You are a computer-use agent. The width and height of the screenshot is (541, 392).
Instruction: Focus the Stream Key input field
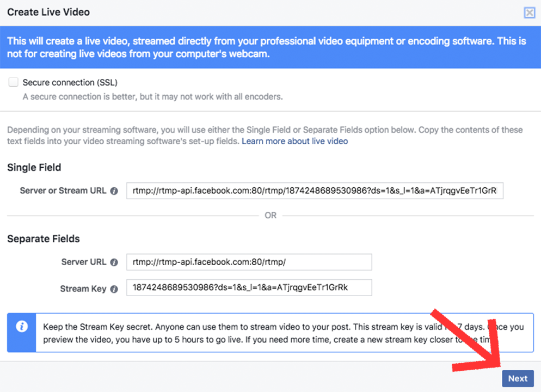point(249,287)
